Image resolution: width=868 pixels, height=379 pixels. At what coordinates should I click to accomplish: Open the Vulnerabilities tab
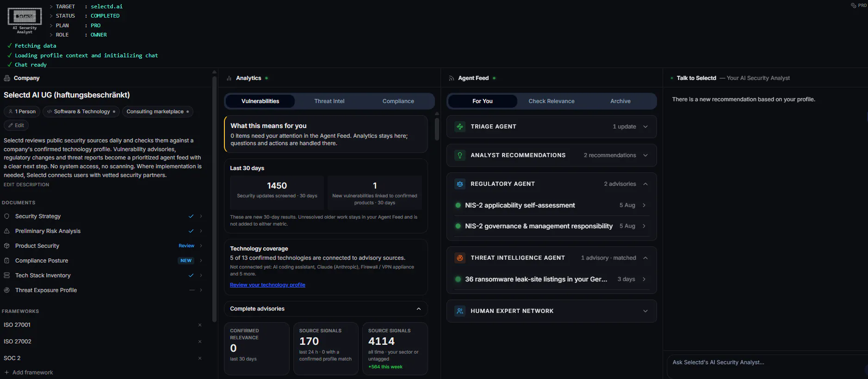pos(260,101)
